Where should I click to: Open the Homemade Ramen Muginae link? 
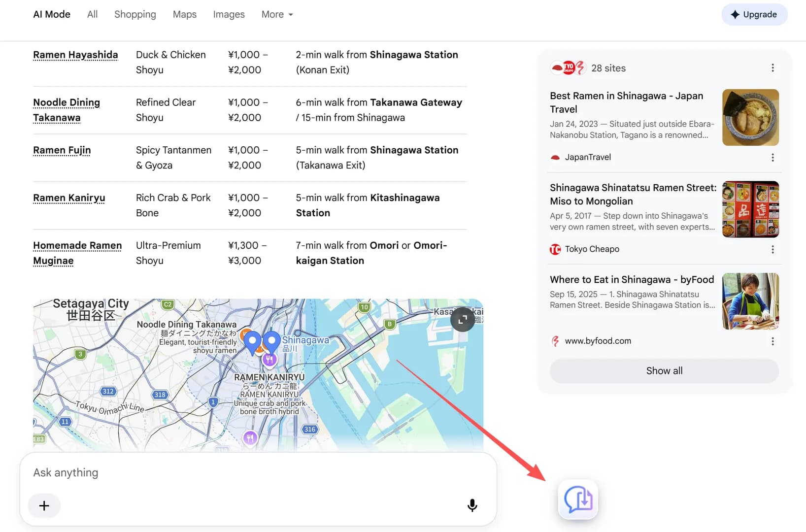(x=77, y=253)
